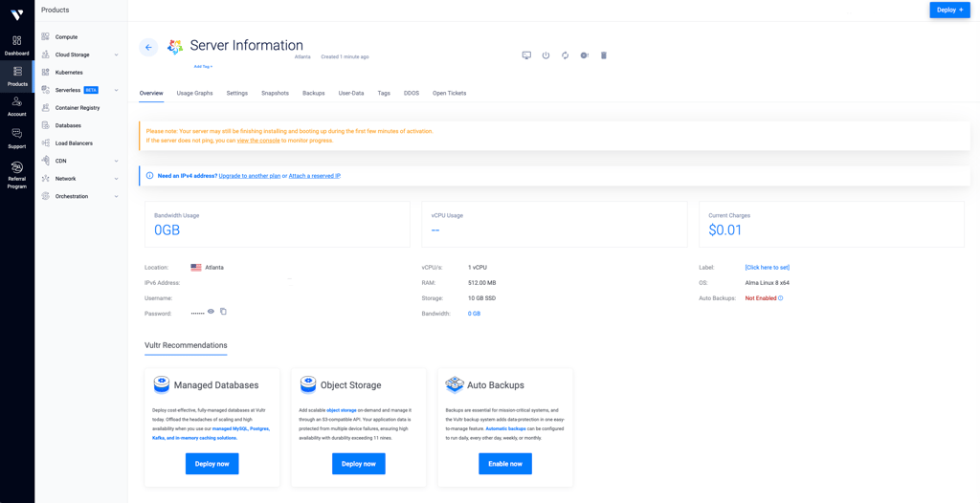980x503 pixels.
Task: Follow the 'view the console' link
Action: coord(258,141)
